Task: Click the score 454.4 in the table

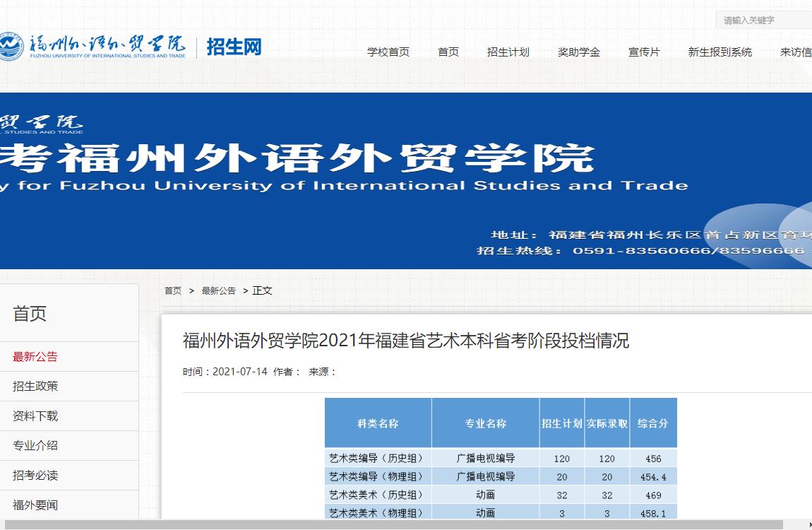Action: click(653, 476)
